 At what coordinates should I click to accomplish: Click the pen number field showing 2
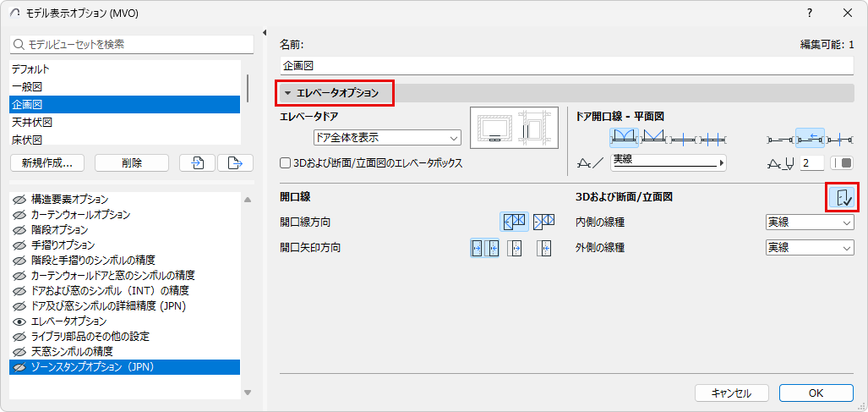click(x=812, y=163)
